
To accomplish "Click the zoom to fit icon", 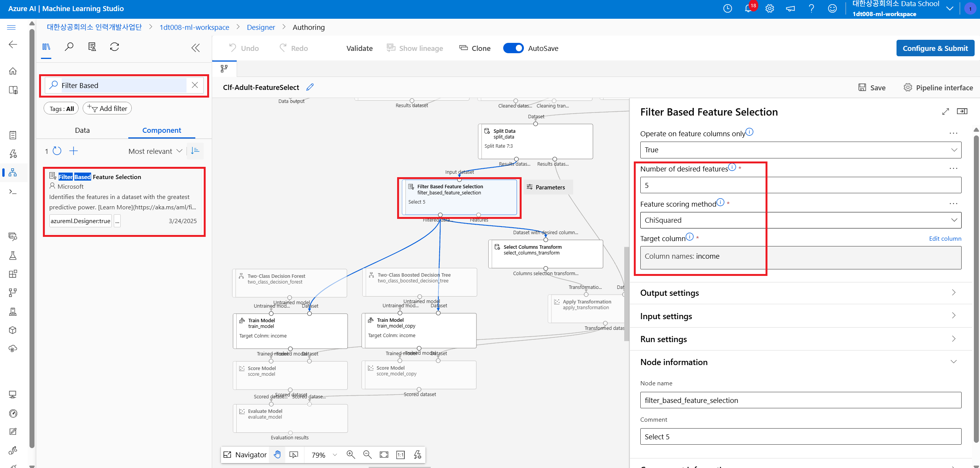I will click(384, 455).
